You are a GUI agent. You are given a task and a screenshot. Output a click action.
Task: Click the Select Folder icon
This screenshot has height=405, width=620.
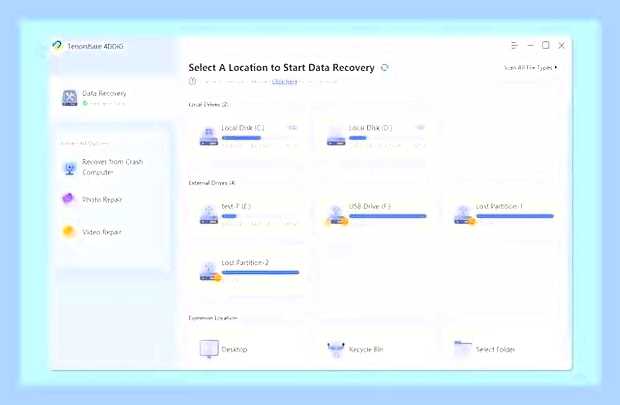click(463, 348)
